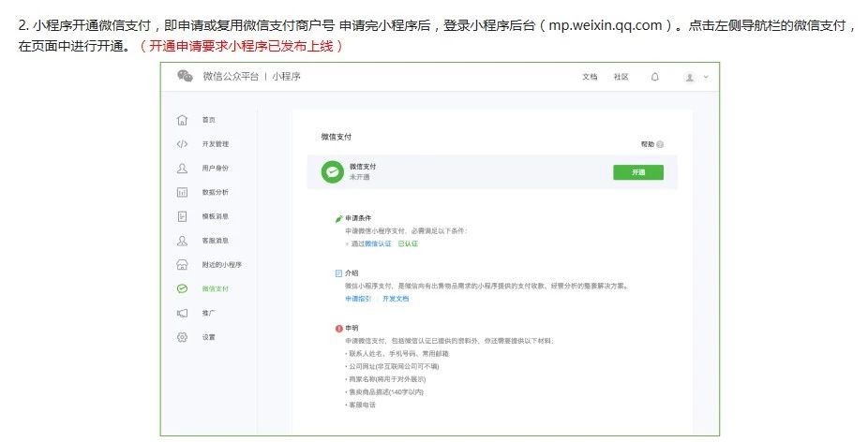Click the 帮助 question mark icon
Screen dimensions: 868x442
(660, 144)
